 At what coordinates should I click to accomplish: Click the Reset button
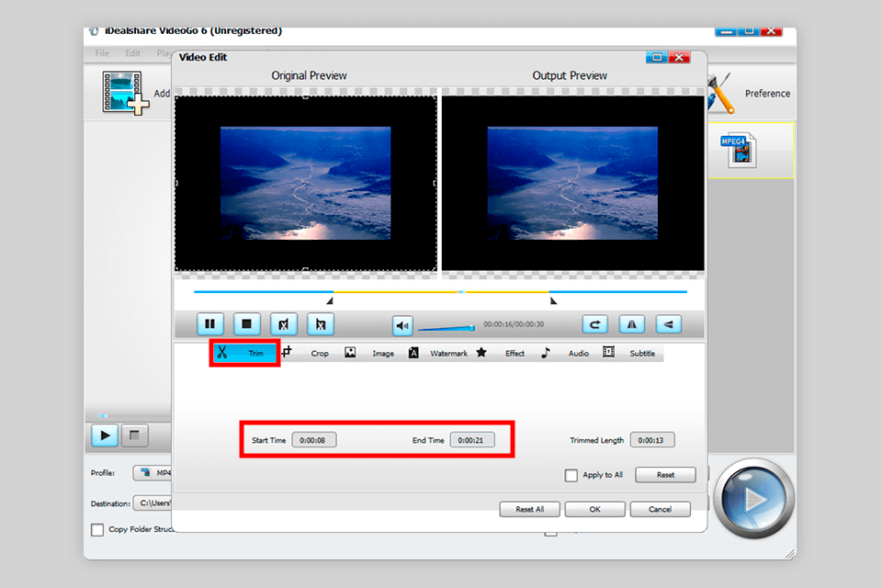665,475
